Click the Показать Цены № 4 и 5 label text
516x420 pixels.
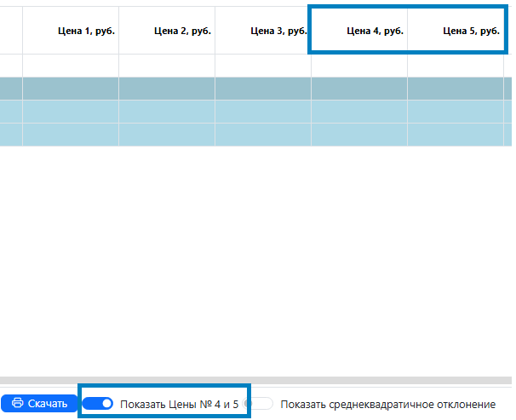[x=179, y=404]
